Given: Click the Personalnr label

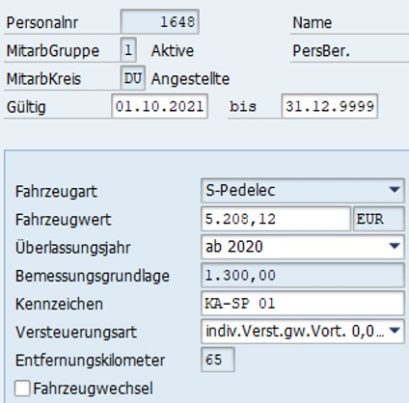Looking at the screenshot, I should 42,23.
